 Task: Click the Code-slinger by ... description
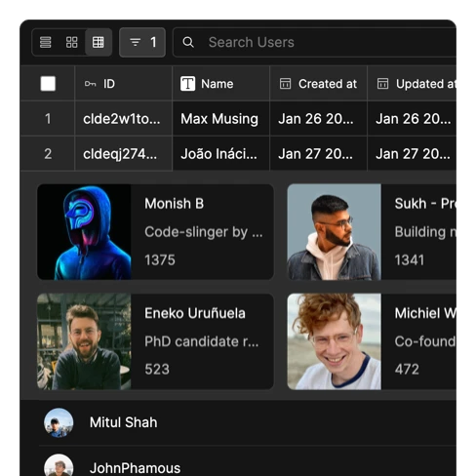204,232
